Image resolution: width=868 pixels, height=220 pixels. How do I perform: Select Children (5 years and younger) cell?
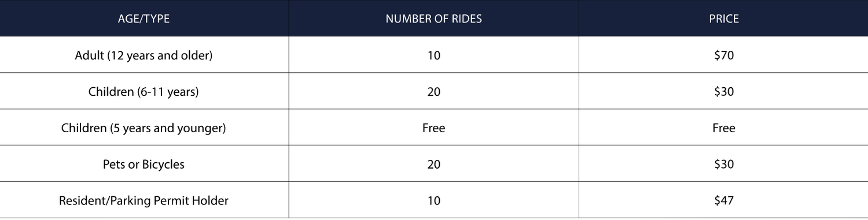click(x=144, y=128)
